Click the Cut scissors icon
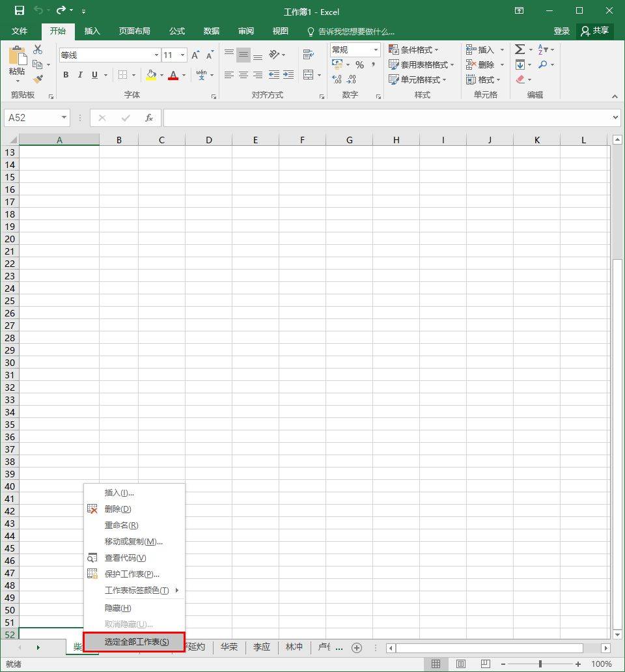This screenshot has height=672, width=625. tap(38, 49)
